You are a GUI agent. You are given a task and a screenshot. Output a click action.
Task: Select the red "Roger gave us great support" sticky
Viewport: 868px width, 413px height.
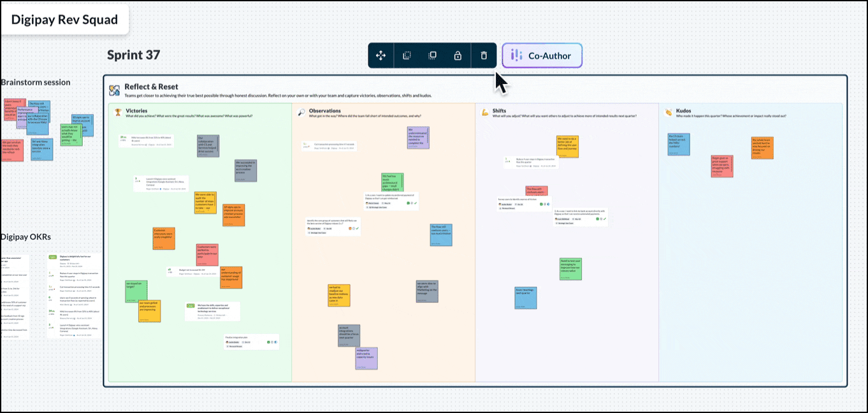point(723,166)
